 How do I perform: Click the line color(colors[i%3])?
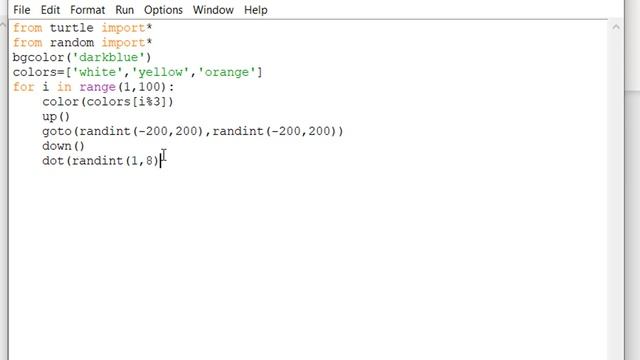coord(108,102)
